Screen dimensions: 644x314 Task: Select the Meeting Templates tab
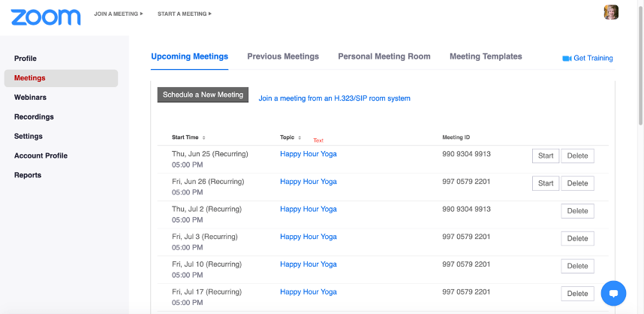pyautogui.click(x=486, y=56)
